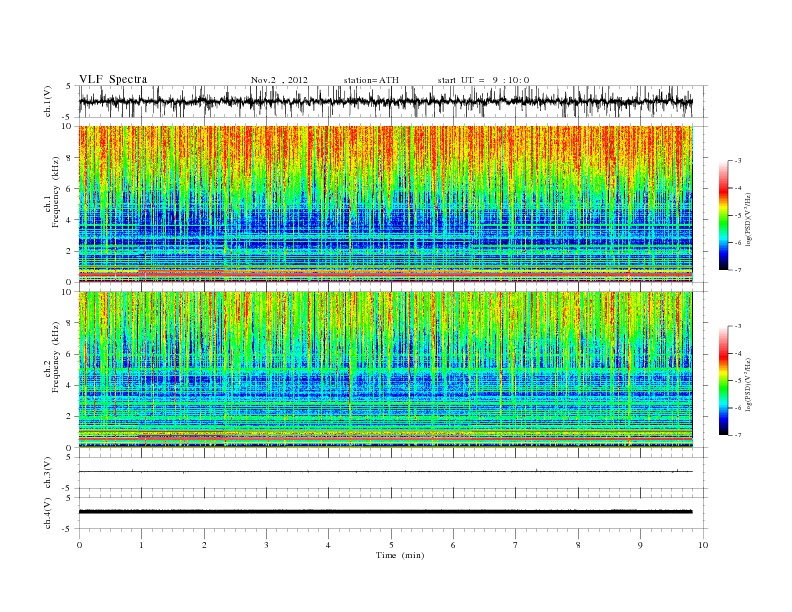Click the 'ch.4(V)' axis label
The height and width of the screenshot is (612, 792).
[48, 513]
